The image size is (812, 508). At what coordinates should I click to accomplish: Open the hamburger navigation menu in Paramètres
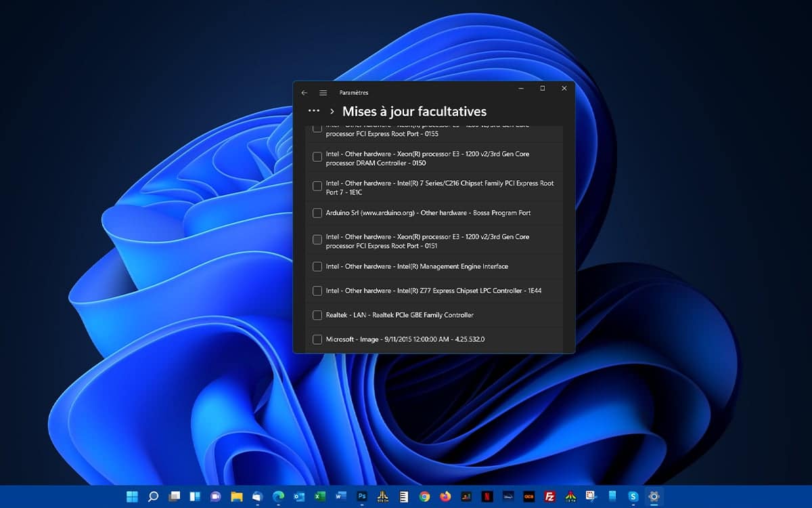(323, 93)
